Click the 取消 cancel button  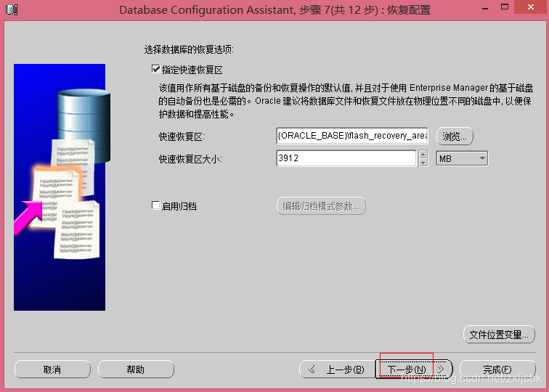pos(52,369)
